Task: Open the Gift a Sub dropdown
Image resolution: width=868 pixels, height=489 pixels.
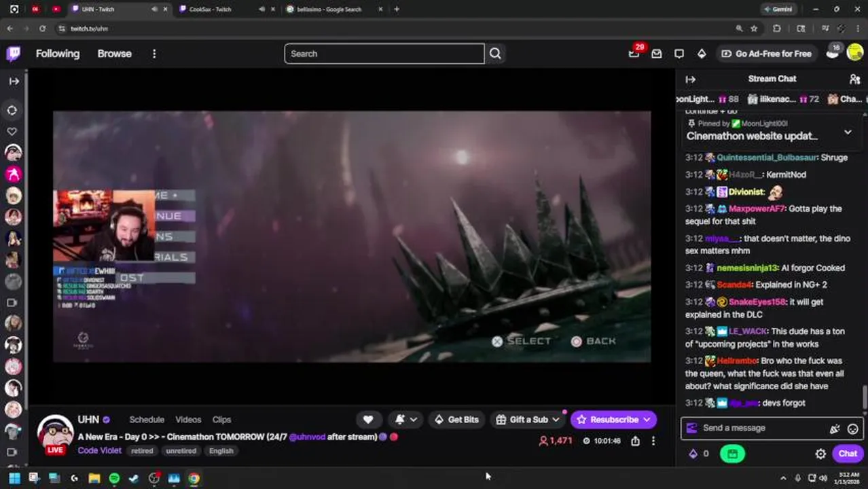Action: coord(528,420)
